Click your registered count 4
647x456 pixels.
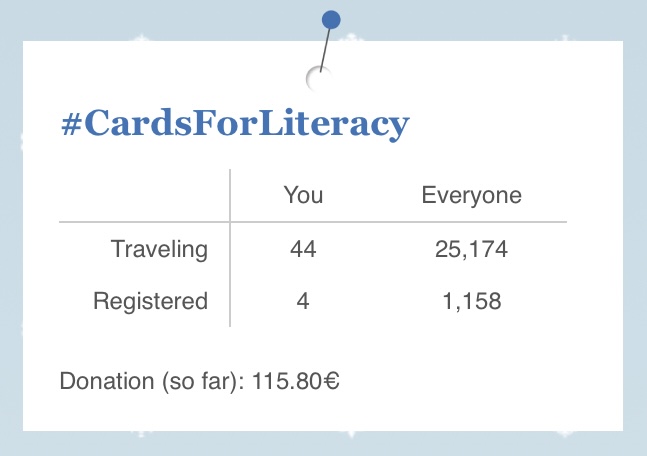[x=303, y=301]
